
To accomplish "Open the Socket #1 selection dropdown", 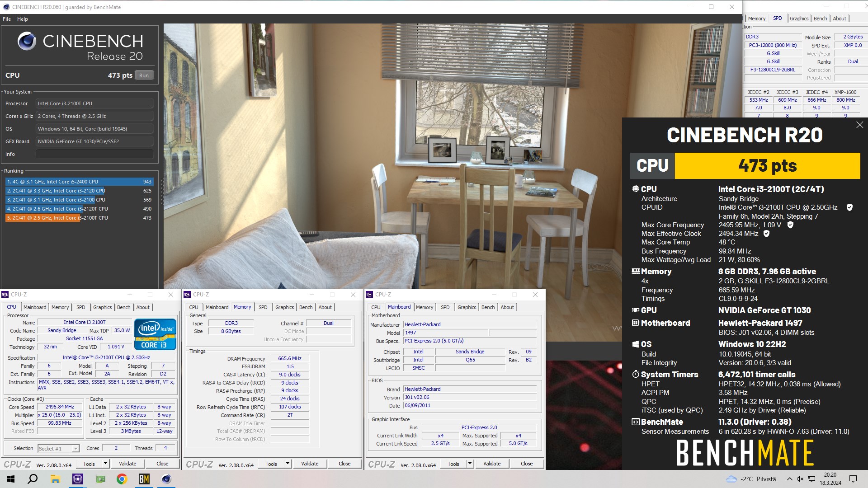I will (58, 448).
